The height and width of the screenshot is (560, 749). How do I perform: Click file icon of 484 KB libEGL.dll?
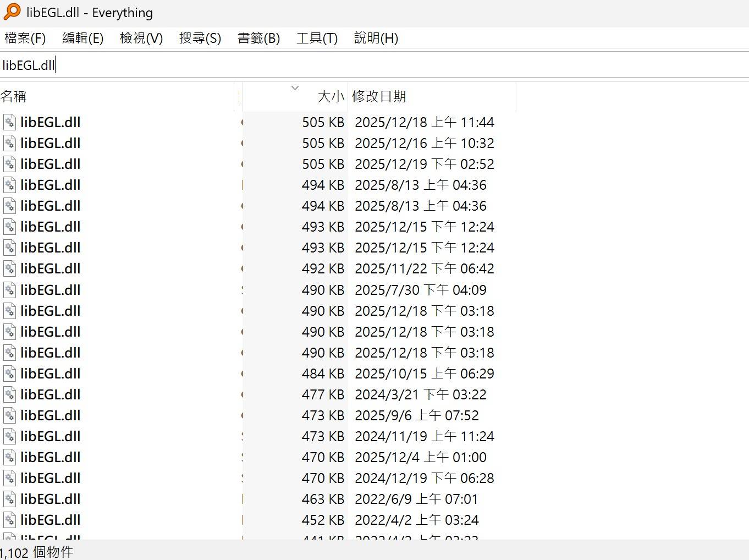pos(9,374)
